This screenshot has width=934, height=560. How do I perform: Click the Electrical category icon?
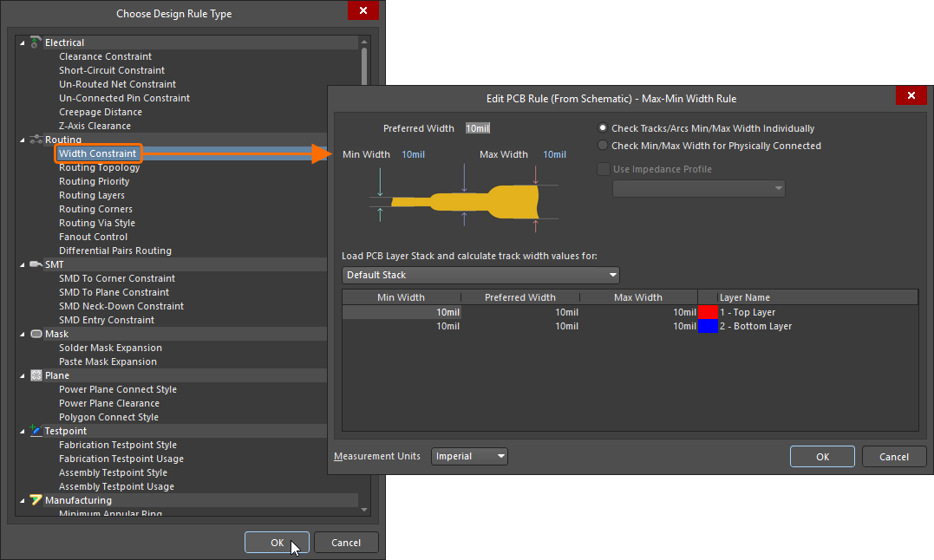click(x=36, y=42)
